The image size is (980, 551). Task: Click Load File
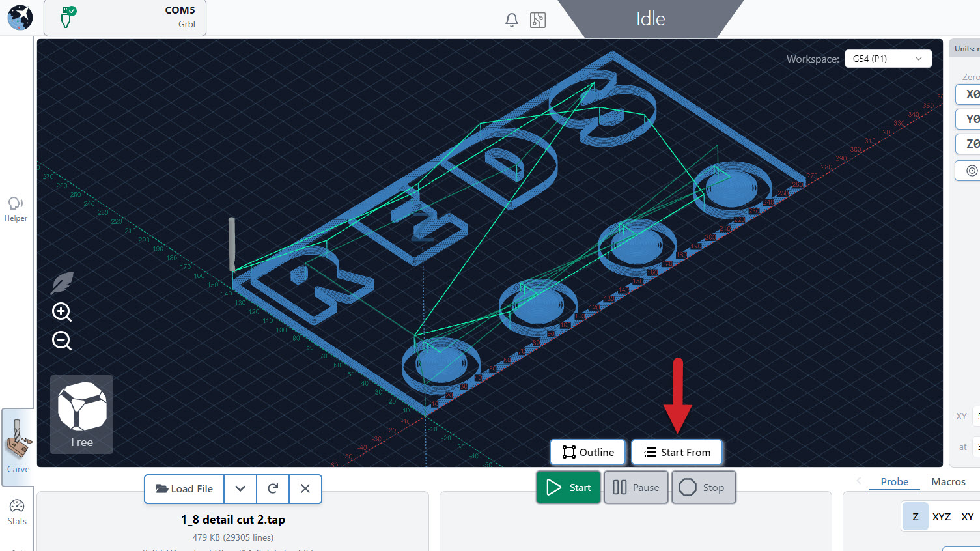click(184, 488)
